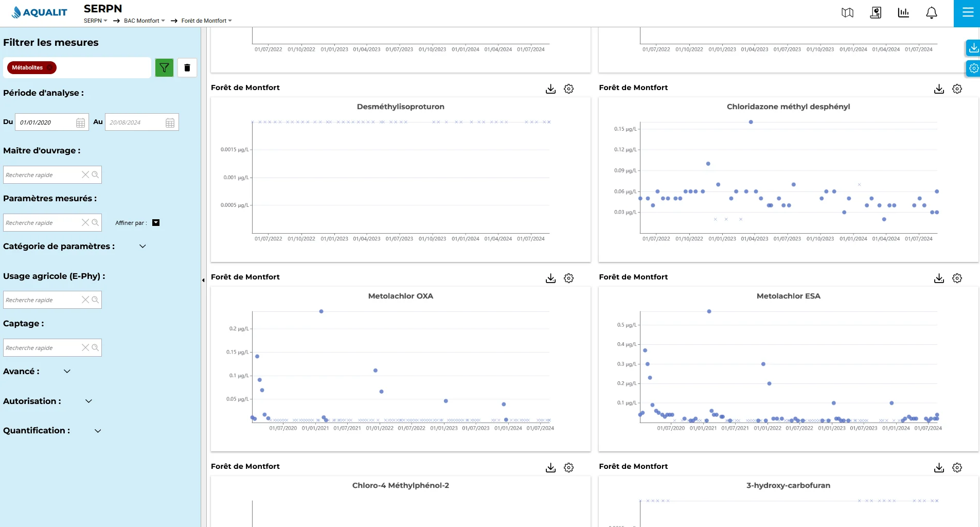The height and width of the screenshot is (527, 980).
Task: Expand Catégorie de paramètres section
Action: pyautogui.click(x=142, y=247)
